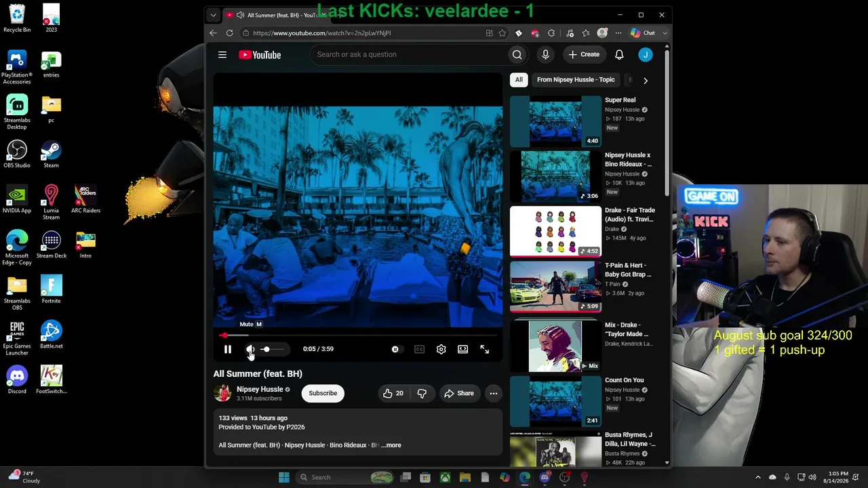Expand the description with ...more

391,445
